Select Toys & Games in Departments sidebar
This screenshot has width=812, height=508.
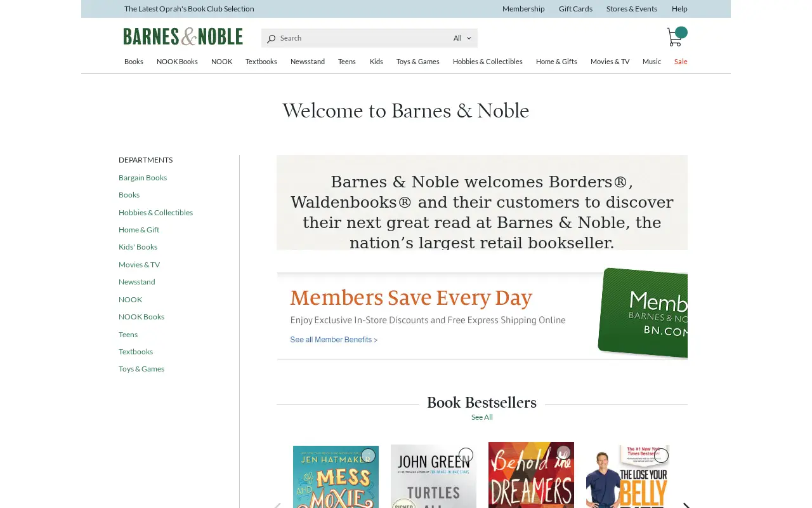pyautogui.click(x=141, y=369)
